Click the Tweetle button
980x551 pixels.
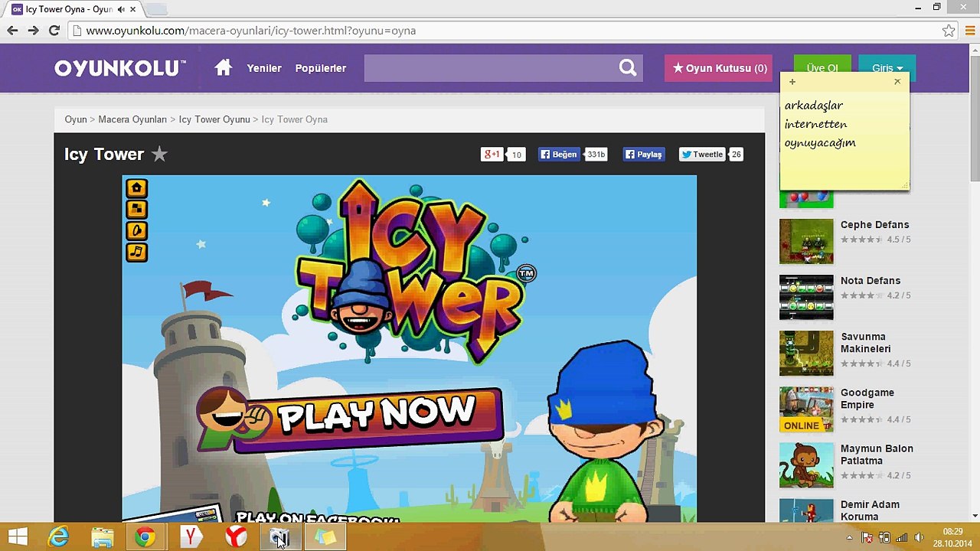point(702,155)
